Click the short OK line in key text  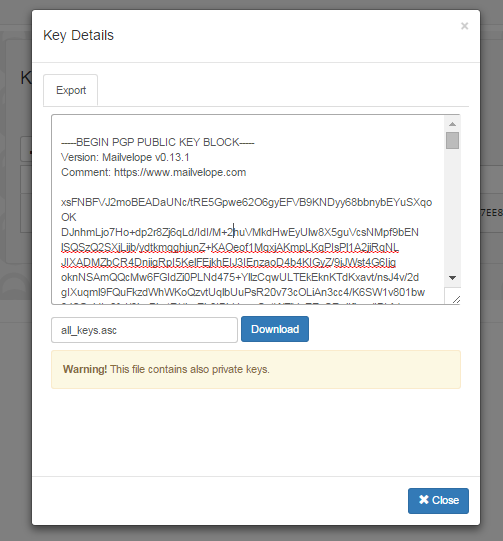[69, 217]
